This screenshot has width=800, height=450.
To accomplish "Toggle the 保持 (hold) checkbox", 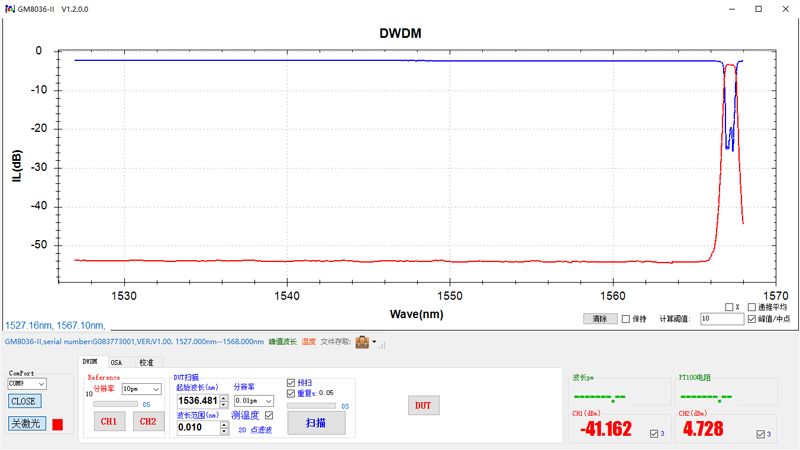I will [x=626, y=319].
